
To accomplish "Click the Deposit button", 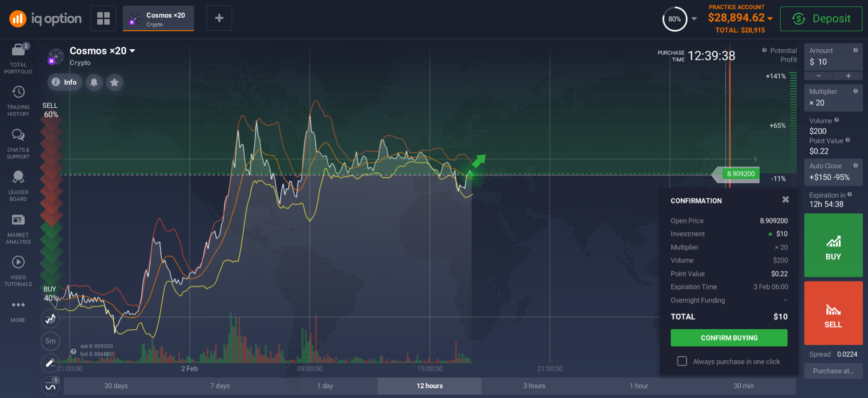I will [821, 19].
